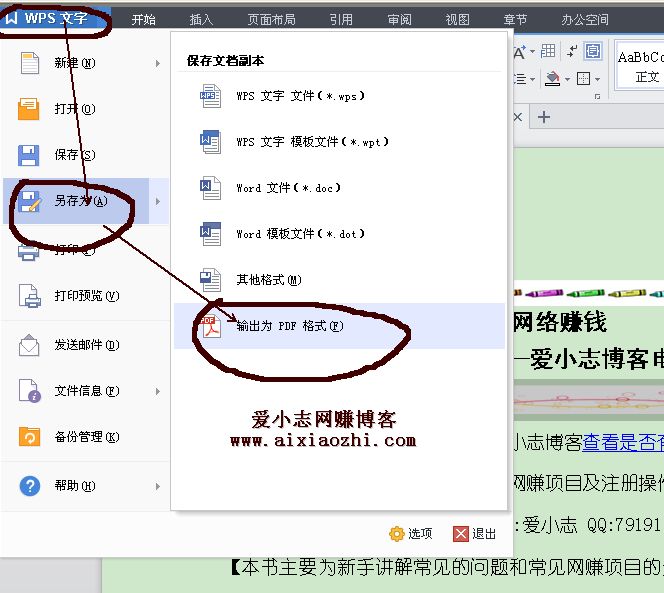Switch to the 插入 ribbon tab
Image resolution: width=664 pixels, height=593 pixels.
(x=201, y=19)
